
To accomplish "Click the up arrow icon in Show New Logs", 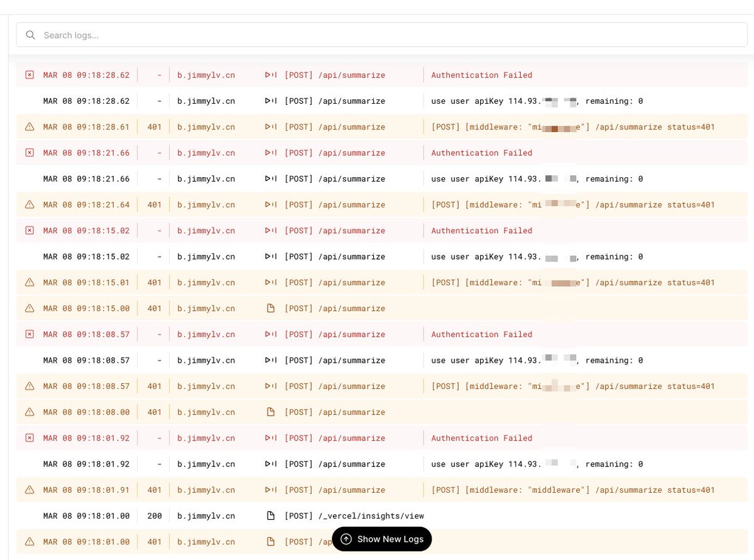I will point(346,539).
